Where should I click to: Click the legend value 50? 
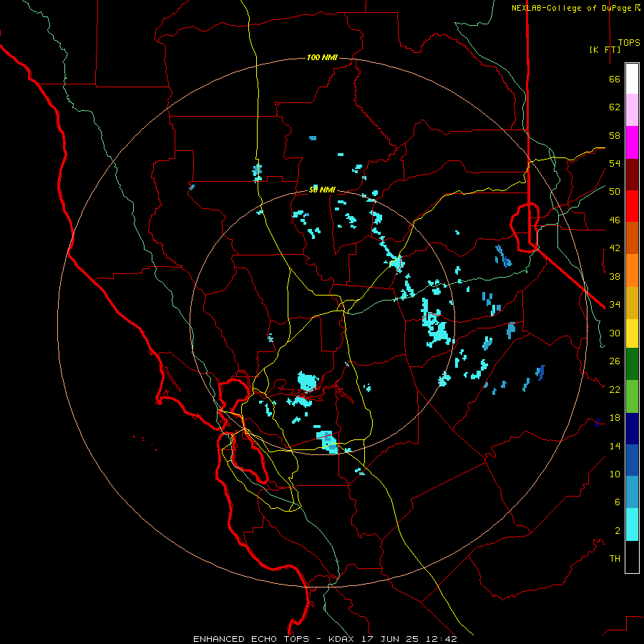[x=615, y=192]
